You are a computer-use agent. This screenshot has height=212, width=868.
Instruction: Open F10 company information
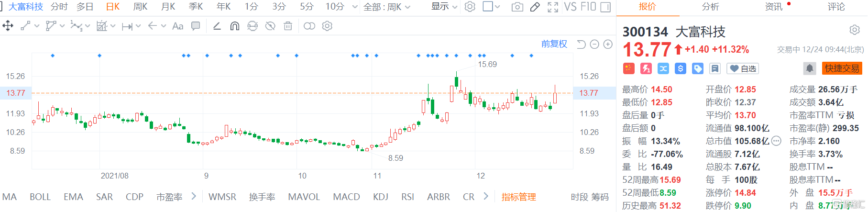pyautogui.click(x=588, y=7)
